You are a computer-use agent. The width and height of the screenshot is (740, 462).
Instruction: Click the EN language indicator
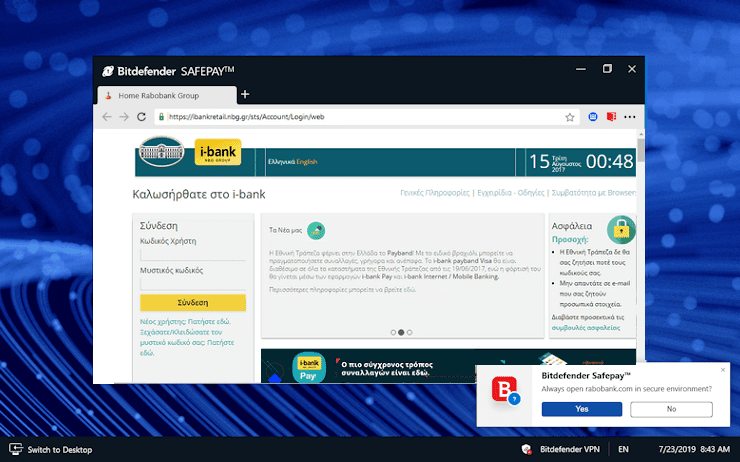[x=623, y=449]
